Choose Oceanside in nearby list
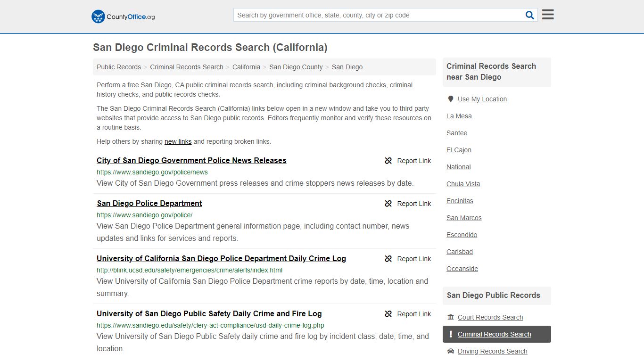This screenshot has width=644, height=362. [462, 269]
